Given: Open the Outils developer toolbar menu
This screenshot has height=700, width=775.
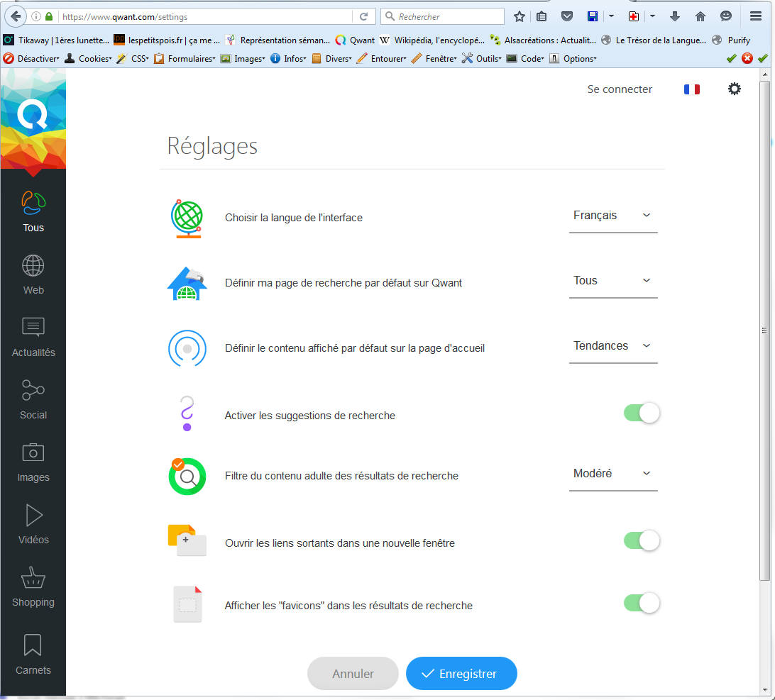Looking at the screenshot, I should (x=482, y=59).
